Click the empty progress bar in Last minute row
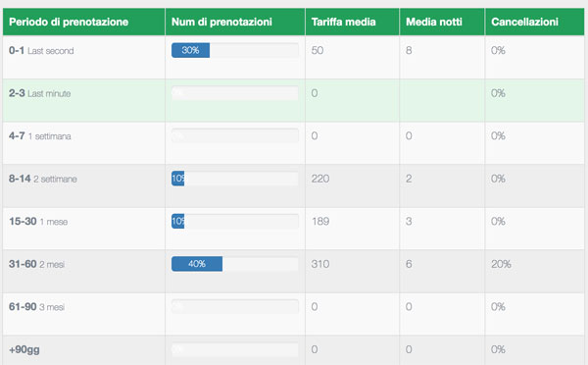 click(235, 93)
